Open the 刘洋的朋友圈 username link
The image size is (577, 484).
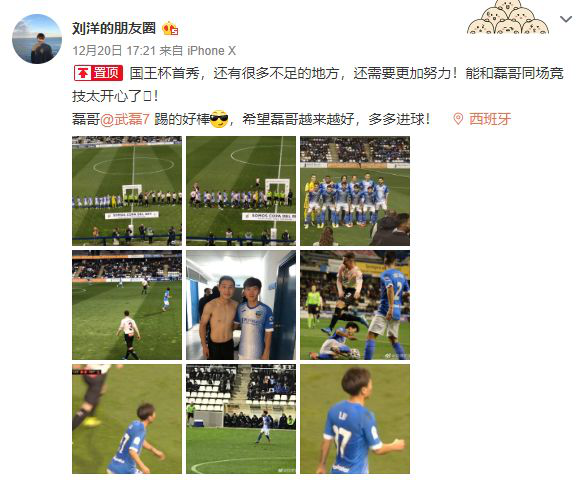coord(114,28)
